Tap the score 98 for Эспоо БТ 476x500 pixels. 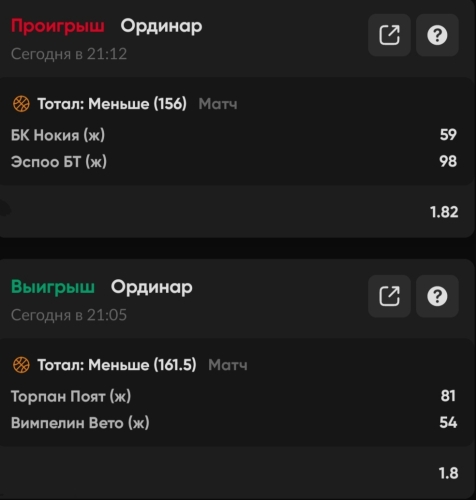click(x=448, y=162)
